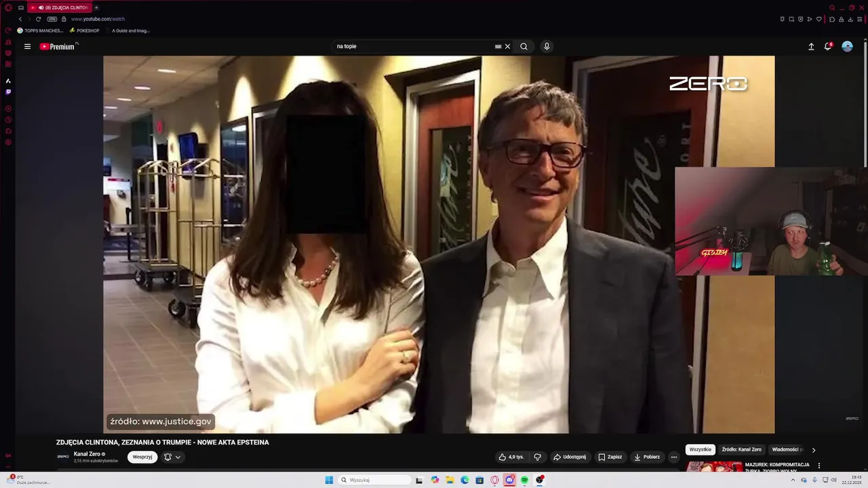The width and height of the screenshot is (868, 488).
Task: Select the Wiadomości filter chip
Action: (787, 449)
